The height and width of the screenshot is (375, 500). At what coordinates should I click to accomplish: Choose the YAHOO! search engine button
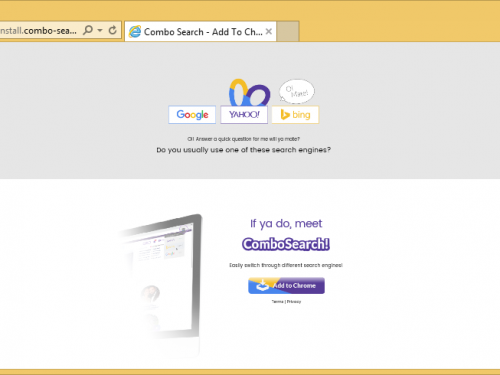click(244, 115)
